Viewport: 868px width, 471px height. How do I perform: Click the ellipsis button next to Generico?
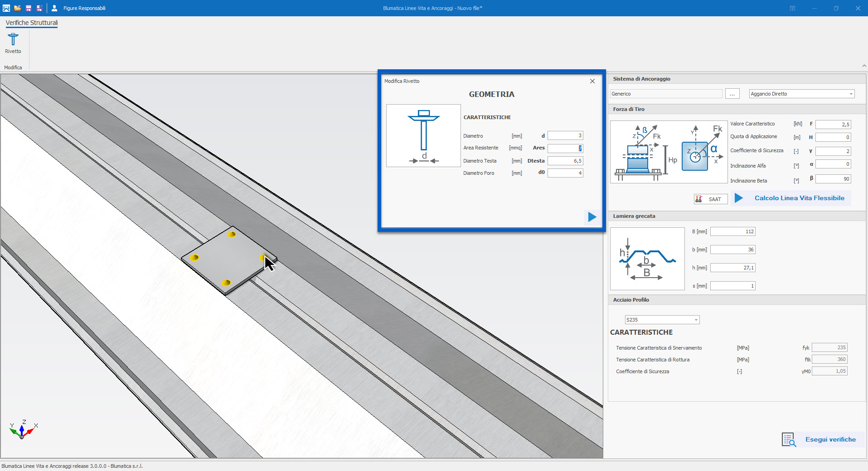click(732, 94)
